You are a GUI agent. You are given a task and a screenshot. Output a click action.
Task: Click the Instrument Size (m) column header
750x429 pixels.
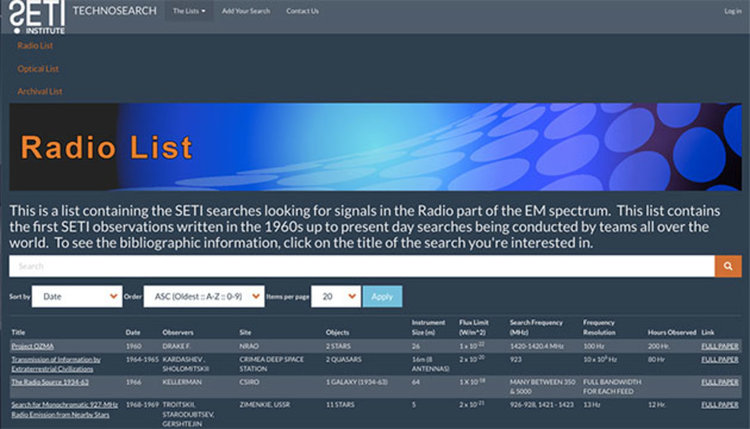pos(428,327)
